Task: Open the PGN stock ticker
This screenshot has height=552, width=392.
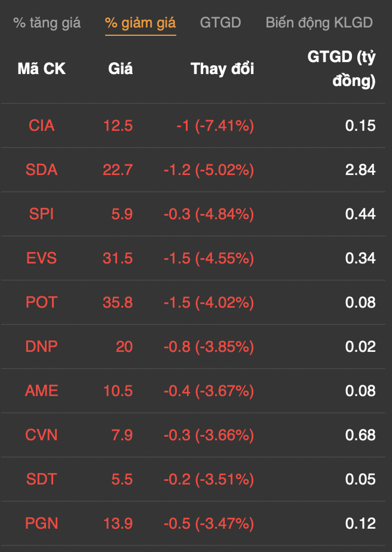Action: pyautogui.click(x=41, y=523)
